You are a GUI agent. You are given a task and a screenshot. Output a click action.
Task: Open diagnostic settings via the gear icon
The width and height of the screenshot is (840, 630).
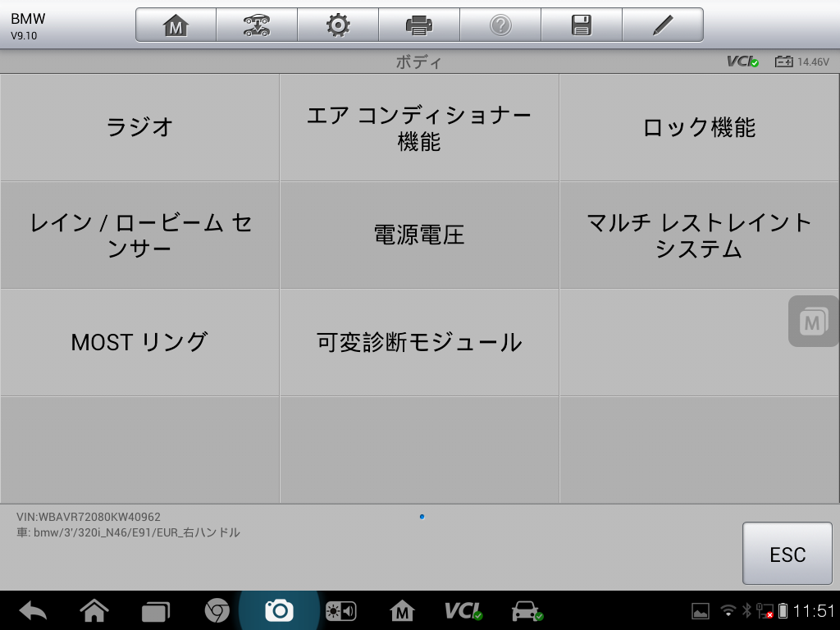coord(337,24)
